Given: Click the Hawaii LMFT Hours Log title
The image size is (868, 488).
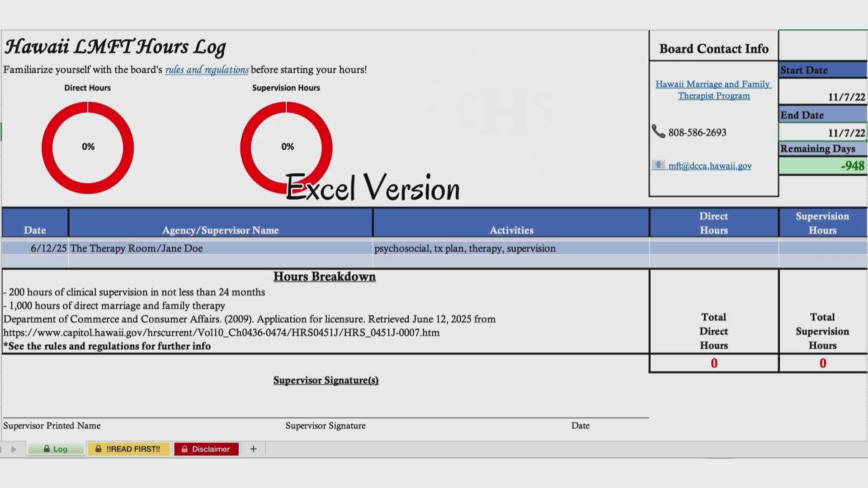Looking at the screenshot, I should point(115,47).
